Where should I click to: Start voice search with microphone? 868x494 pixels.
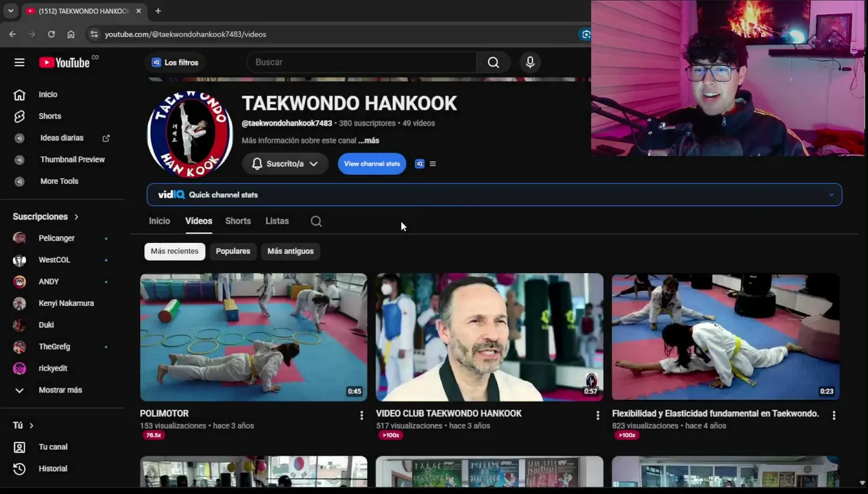pyautogui.click(x=530, y=62)
